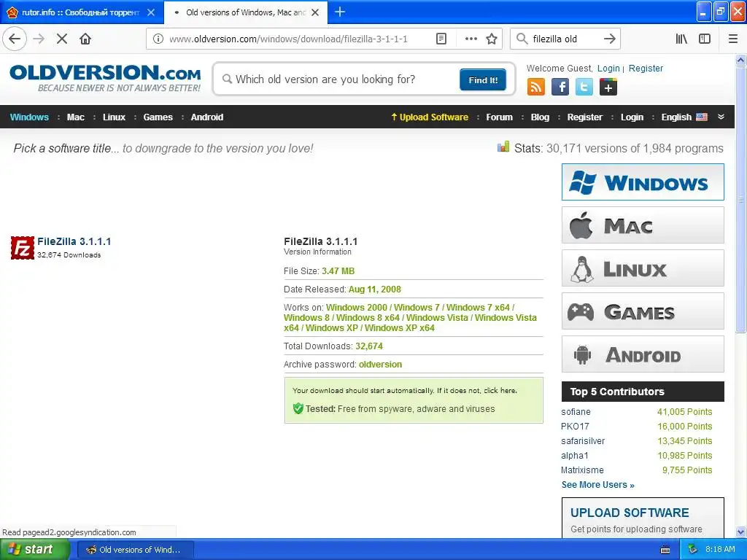Click Upload Software in navigation bar
Image resolution: width=747 pixels, height=560 pixels.
pyautogui.click(x=430, y=117)
